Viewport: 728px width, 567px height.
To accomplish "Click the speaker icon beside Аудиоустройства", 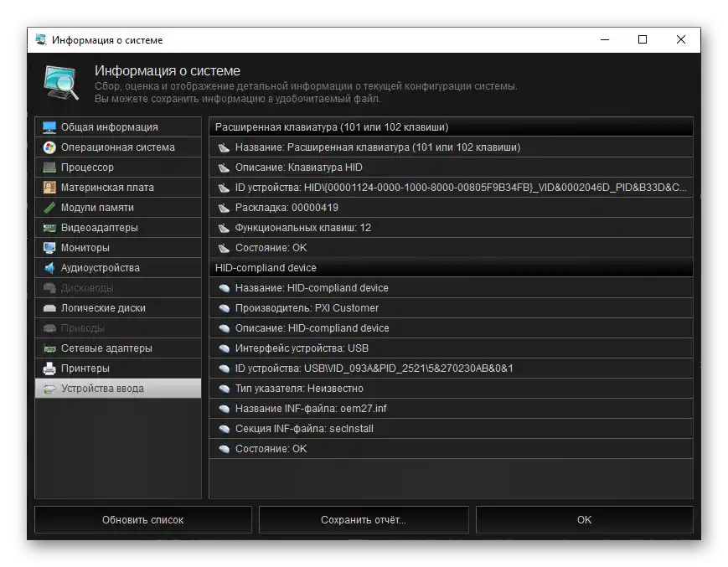I will 49,268.
